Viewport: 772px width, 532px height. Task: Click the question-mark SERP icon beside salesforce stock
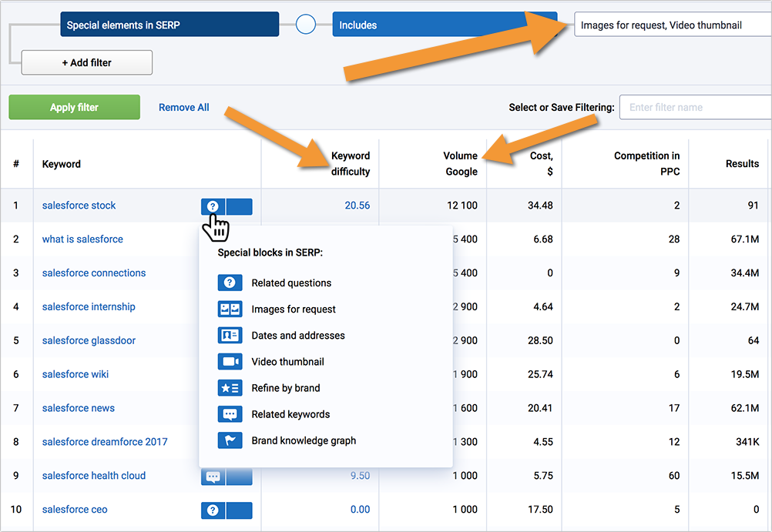click(213, 206)
